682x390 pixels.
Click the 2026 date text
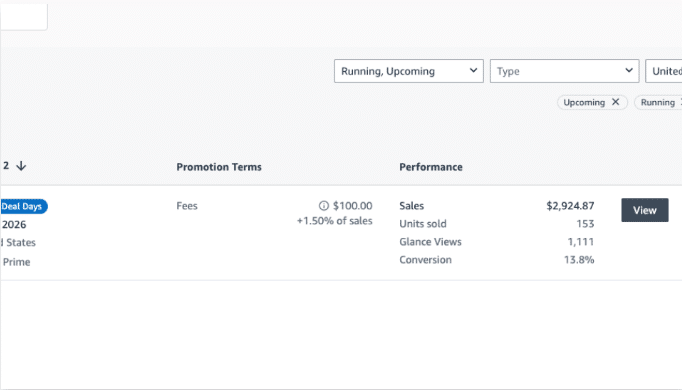click(x=14, y=225)
